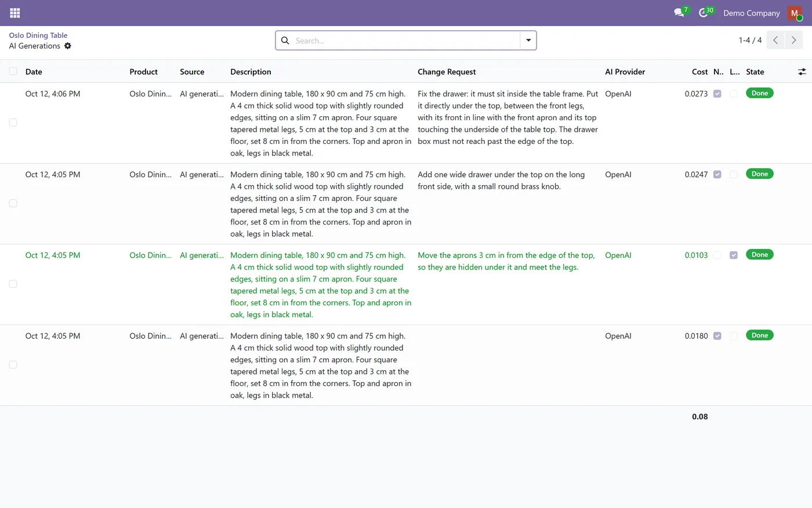Open the user avatar menu
The width and height of the screenshot is (812, 508).
tap(795, 13)
